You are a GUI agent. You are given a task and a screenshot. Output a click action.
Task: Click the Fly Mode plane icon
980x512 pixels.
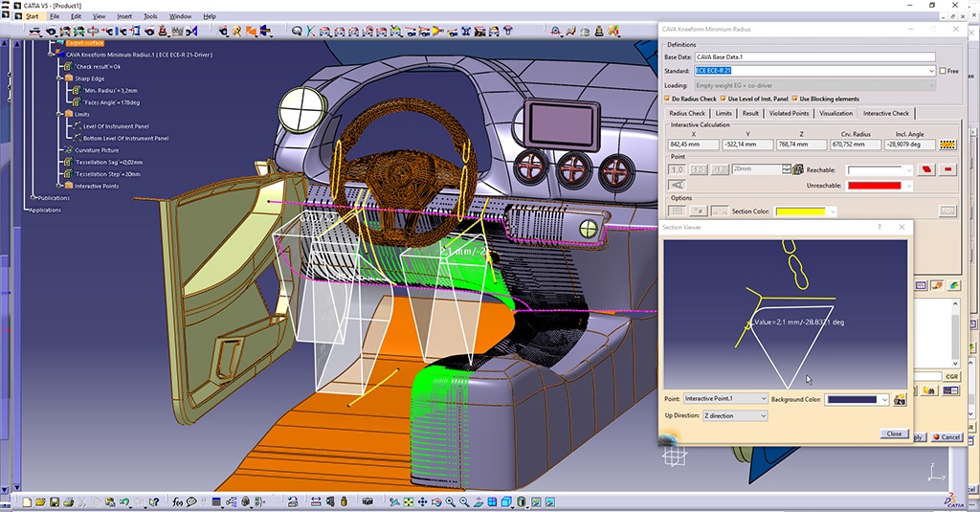click(394, 502)
